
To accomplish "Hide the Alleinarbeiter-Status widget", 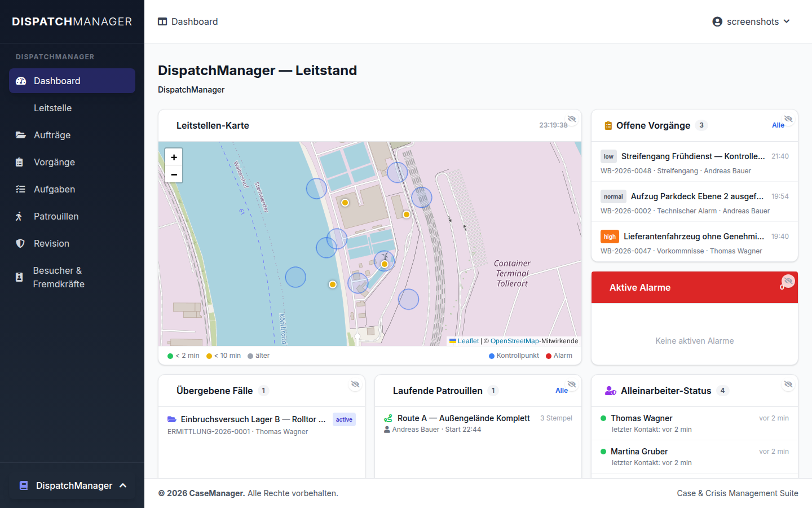I will (788, 384).
